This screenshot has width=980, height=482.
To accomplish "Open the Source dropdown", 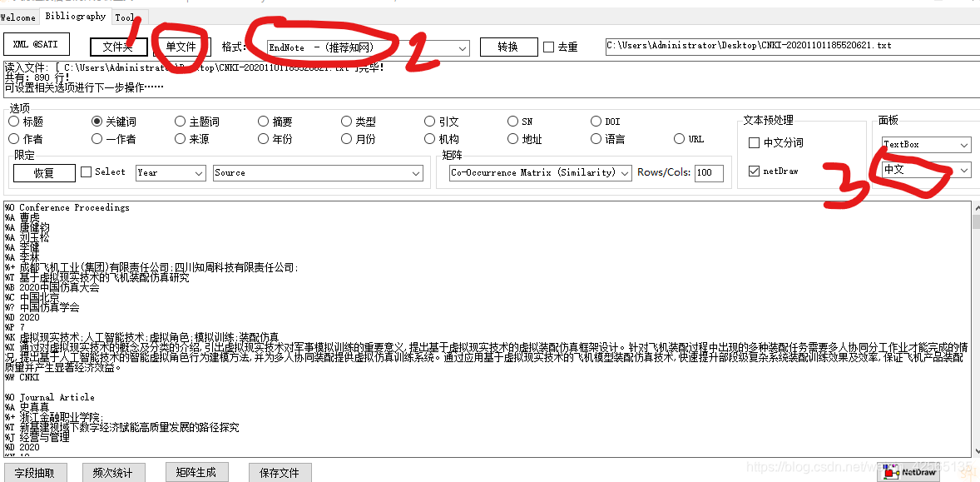I will [x=318, y=172].
